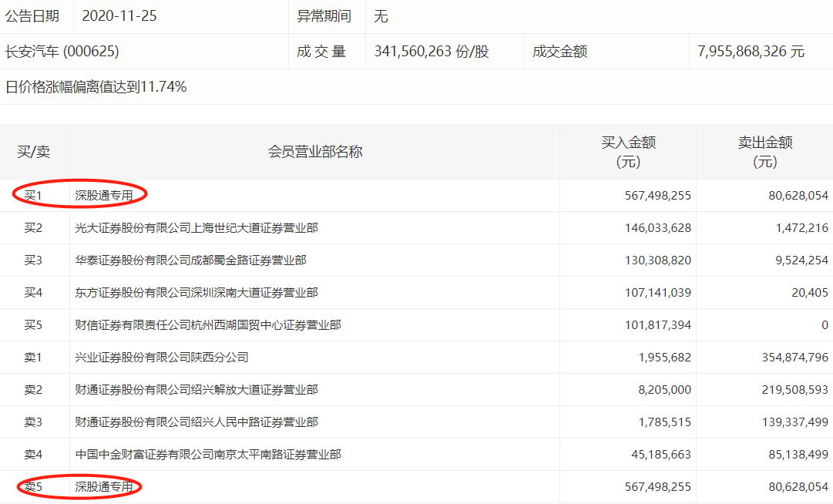The image size is (833, 504).
Task: Select sell amount 20,405
Action: pos(810,293)
